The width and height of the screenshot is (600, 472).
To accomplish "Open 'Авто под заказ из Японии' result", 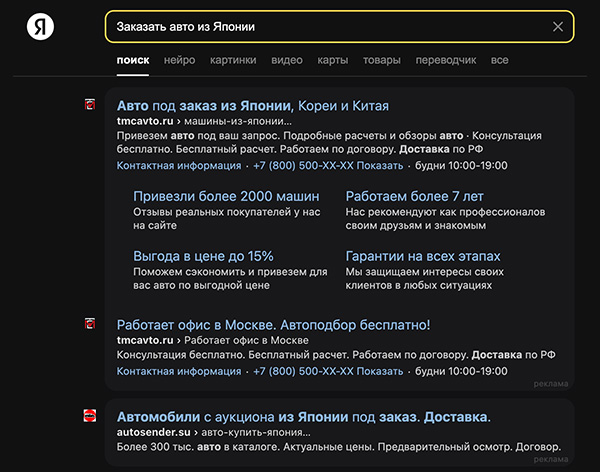I will tap(253, 106).
